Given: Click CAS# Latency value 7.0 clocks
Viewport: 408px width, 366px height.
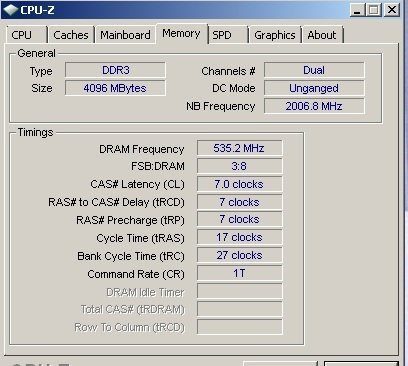Looking at the screenshot, I should pos(240,184).
